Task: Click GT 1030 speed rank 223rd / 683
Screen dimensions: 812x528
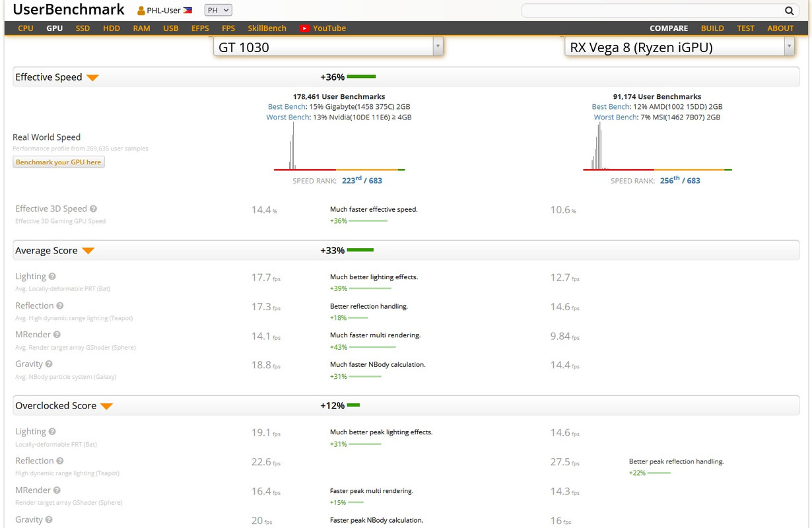Action: [x=362, y=180]
